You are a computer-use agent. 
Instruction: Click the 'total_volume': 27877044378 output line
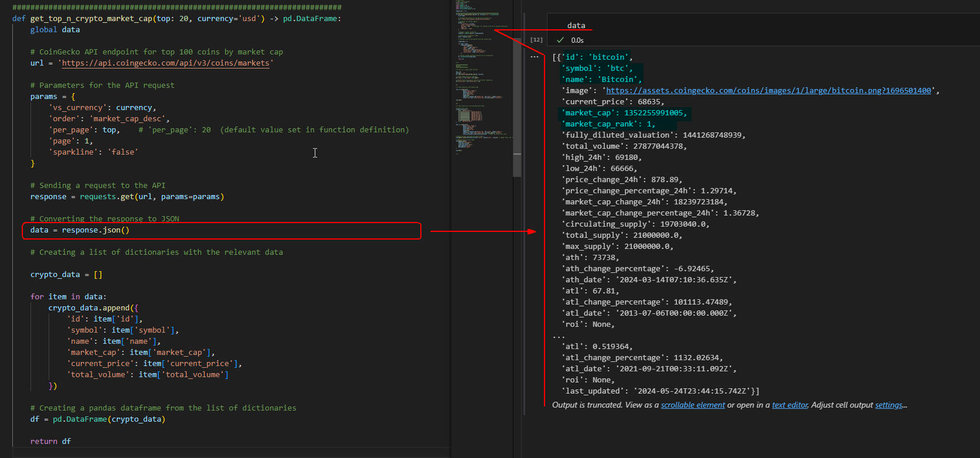[x=624, y=146]
